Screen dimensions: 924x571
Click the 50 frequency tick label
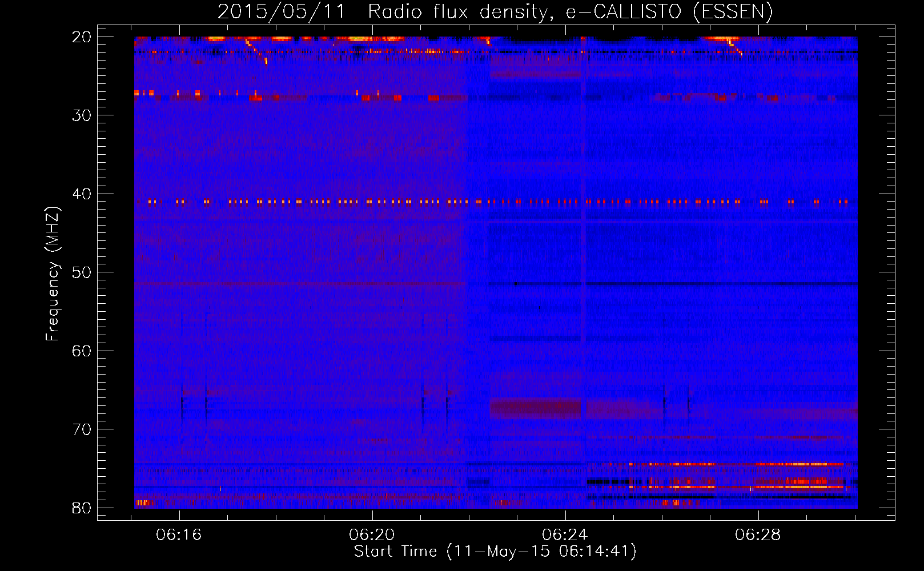pos(82,272)
